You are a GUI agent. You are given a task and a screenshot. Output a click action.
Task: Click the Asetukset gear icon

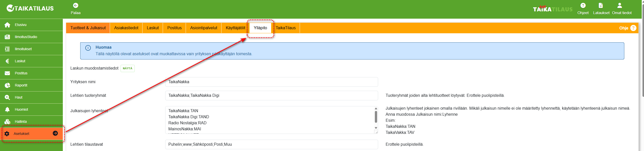pos(7,134)
